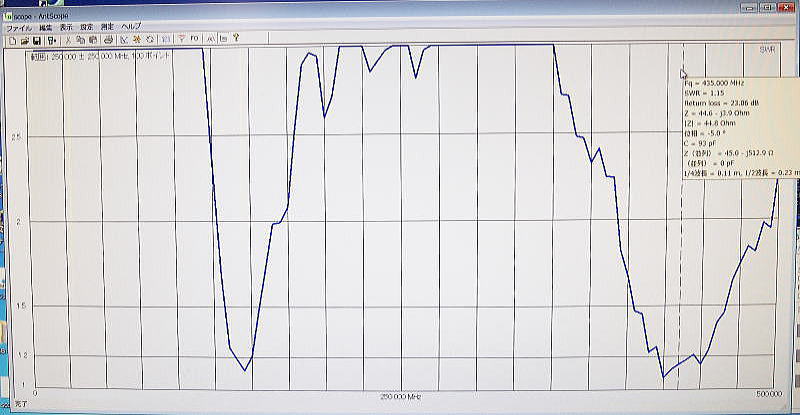The height and width of the screenshot is (415, 800).
Task: Click the Cut scissors icon
Action: point(68,40)
